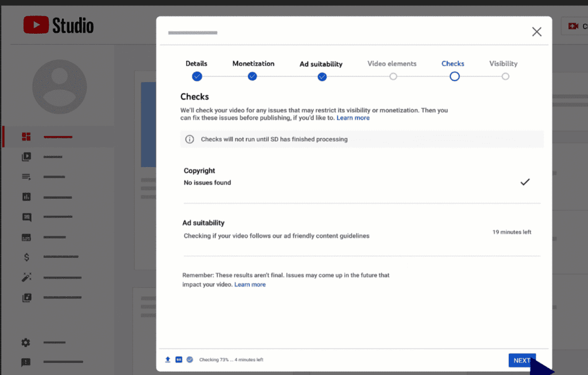This screenshot has height=375, width=588.
Task: Click the YouTube Studio logo
Action: (x=59, y=25)
